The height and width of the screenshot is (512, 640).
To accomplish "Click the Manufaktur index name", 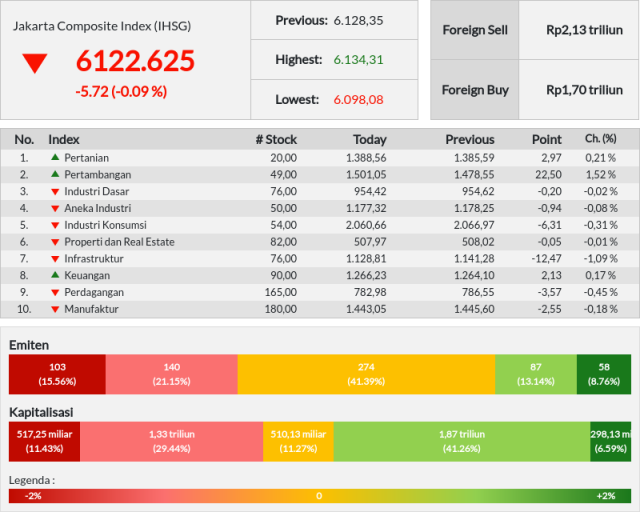I will [x=91, y=309].
